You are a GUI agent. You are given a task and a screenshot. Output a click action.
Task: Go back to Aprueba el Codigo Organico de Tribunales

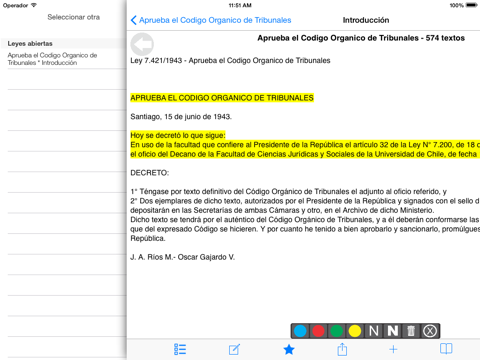(x=211, y=20)
